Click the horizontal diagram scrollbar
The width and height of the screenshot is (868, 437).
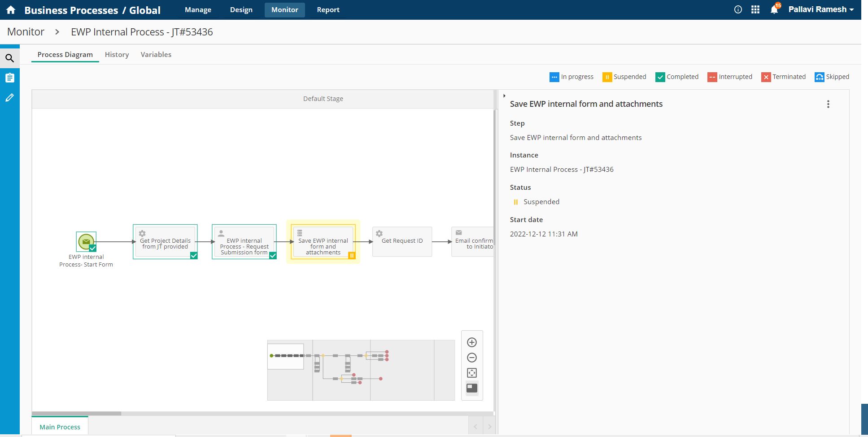click(x=76, y=413)
